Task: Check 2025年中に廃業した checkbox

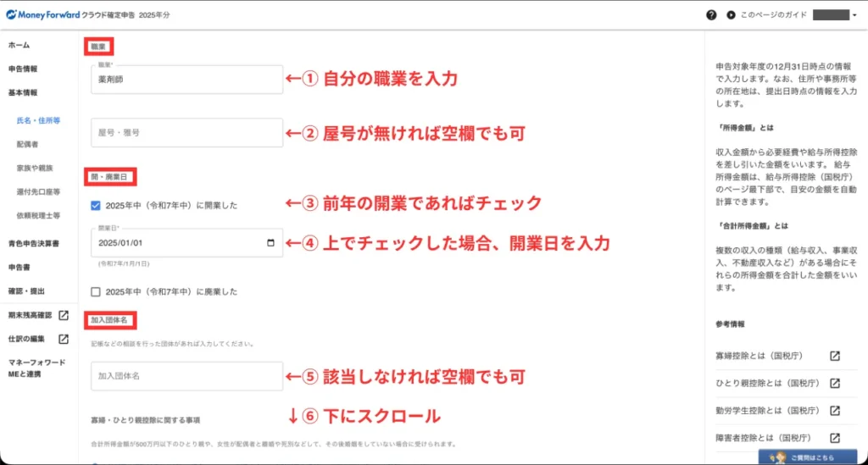Action: pyautogui.click(x=96, y=291)
